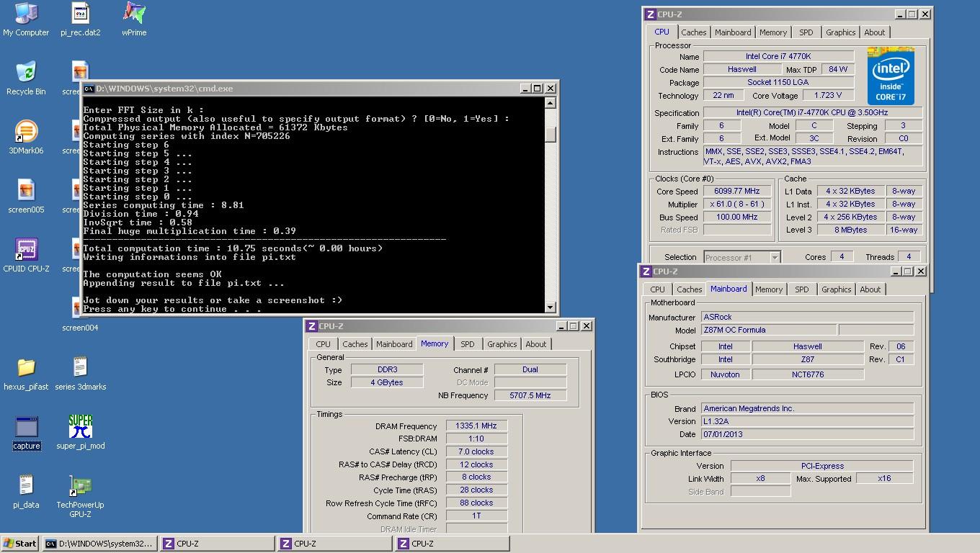This screenshot has height=553, width=980.
Task: Select CPU tab in Memory window
Action: click(323, 344)
